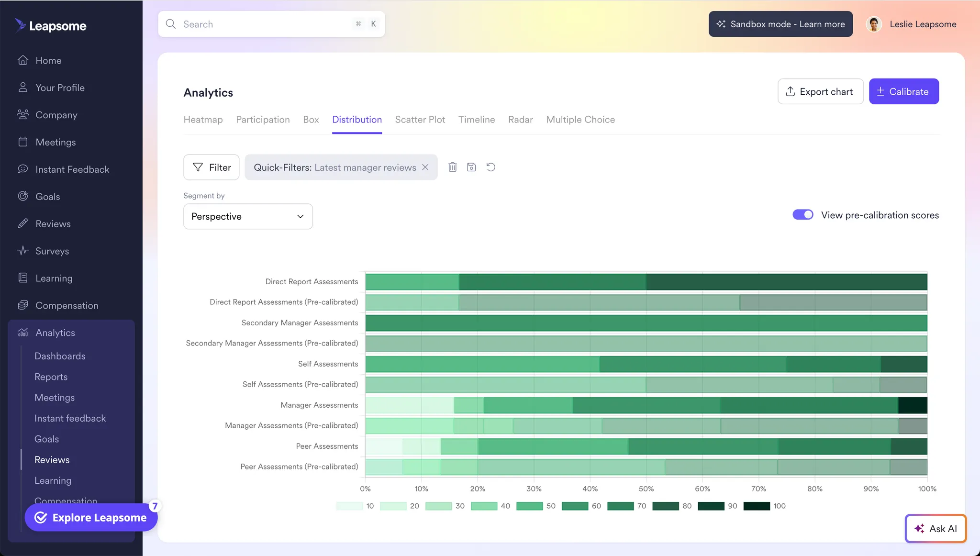Switch to the Scatter Plot tab
This screenshot has width=980, height=556.
(420, 120)
